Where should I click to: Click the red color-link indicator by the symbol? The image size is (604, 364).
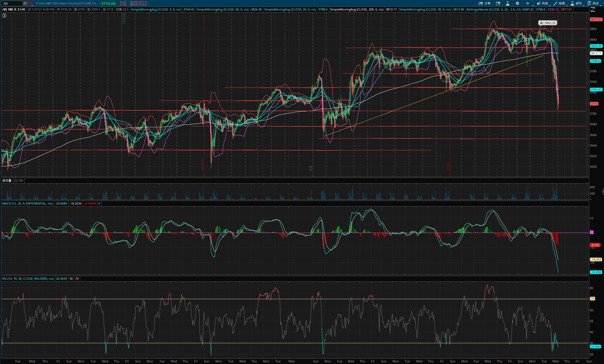(x=31, y=3)
